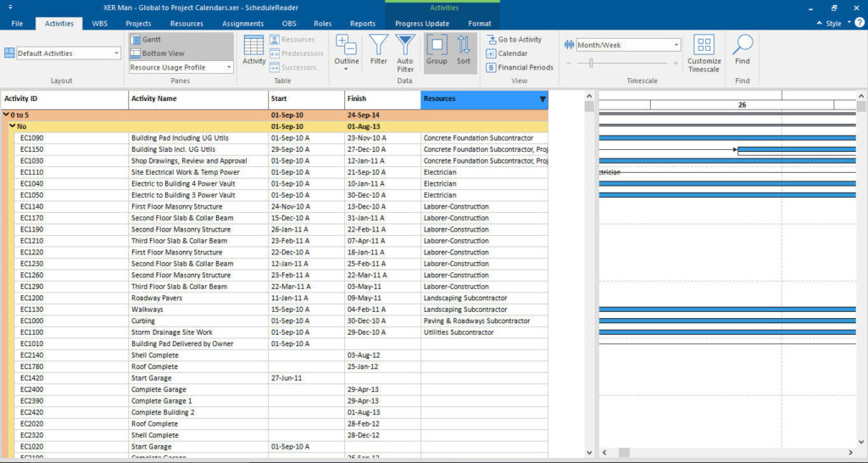Screen dimensions: 868x463
Task: Click the finish date 03-Aug-12
Action: coord(364,355)
